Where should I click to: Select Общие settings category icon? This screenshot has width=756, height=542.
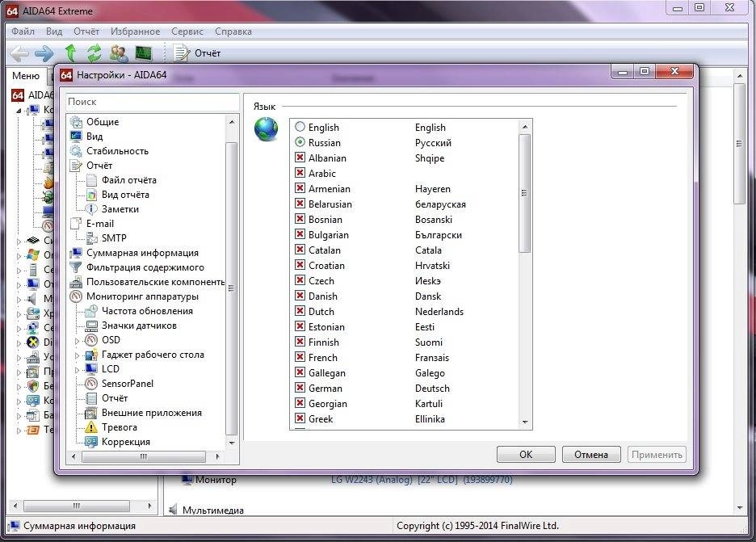click(76, 122)
